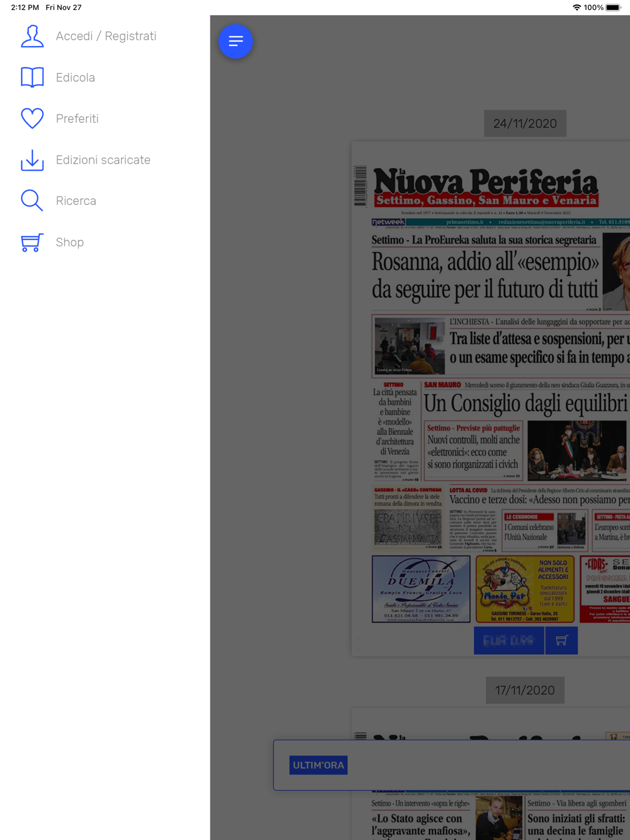
Task: Click the Ricerca magnifying glass icon
Action: tap(32, 201)
